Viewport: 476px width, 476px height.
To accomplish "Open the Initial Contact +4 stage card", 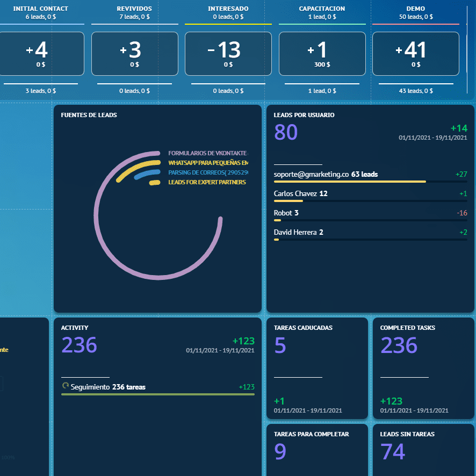I will tap(42, 54).
